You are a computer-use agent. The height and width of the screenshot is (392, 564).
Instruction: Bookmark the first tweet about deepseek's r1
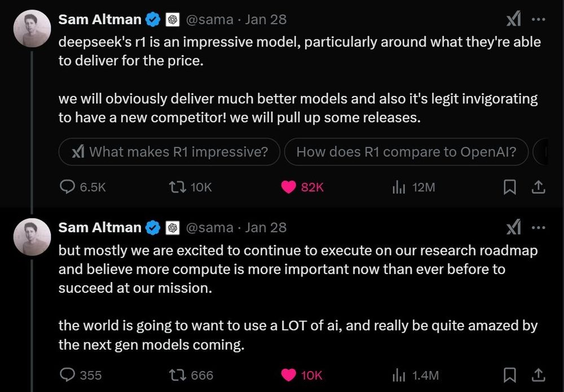[x=509, y=187]
